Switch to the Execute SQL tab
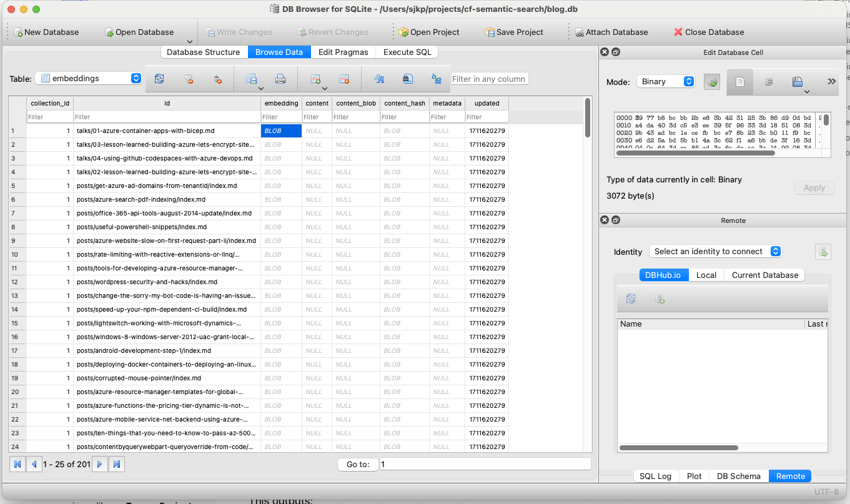 (x=407, y=52)
